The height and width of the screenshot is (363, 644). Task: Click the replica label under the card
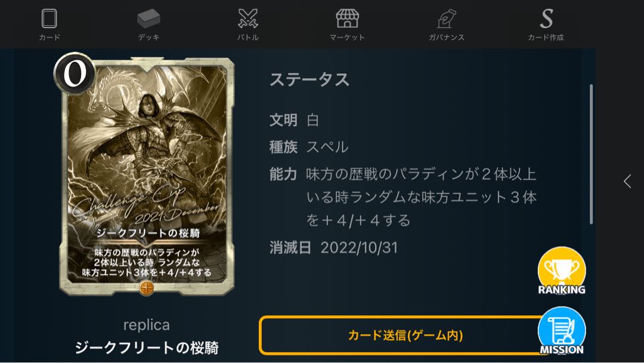pyautogui.click(x=147, y=325)
